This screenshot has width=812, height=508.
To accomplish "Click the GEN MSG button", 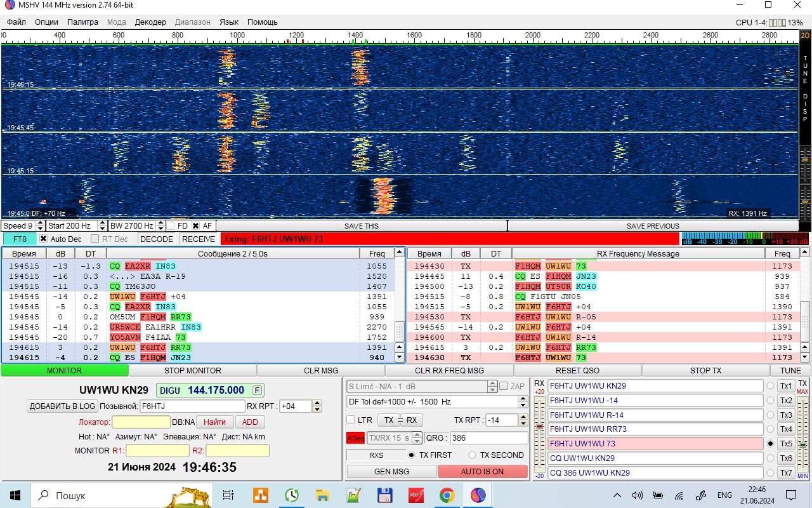I will coord(391,471).
